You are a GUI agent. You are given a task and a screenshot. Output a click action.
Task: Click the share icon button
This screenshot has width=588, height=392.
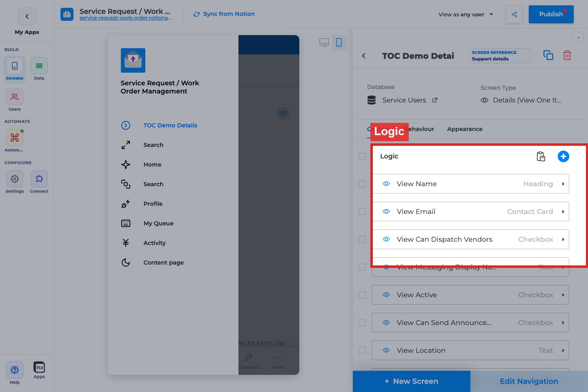click(514, 14)
